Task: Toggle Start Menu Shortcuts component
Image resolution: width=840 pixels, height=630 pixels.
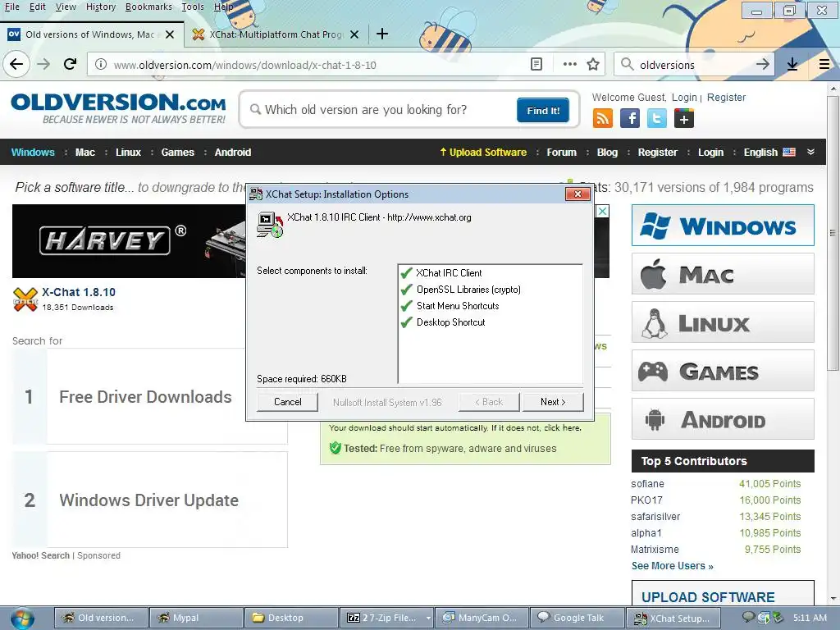Action: tap(407, 306)
